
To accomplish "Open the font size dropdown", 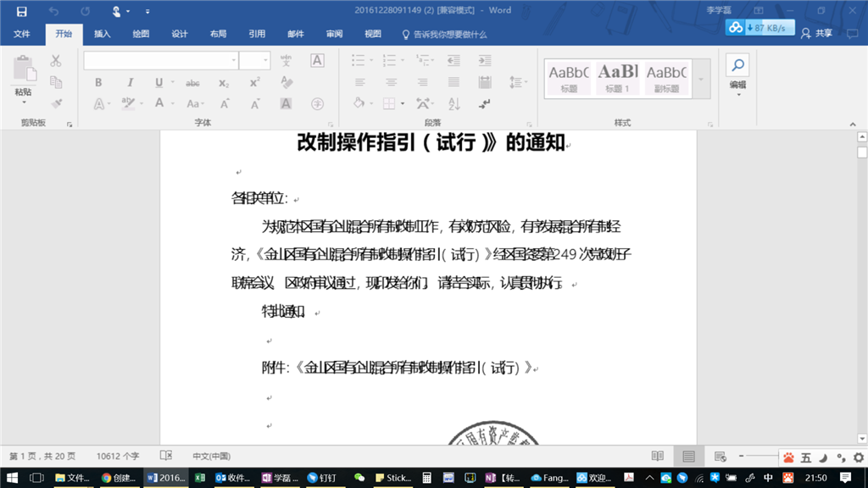I will (265, 60).
